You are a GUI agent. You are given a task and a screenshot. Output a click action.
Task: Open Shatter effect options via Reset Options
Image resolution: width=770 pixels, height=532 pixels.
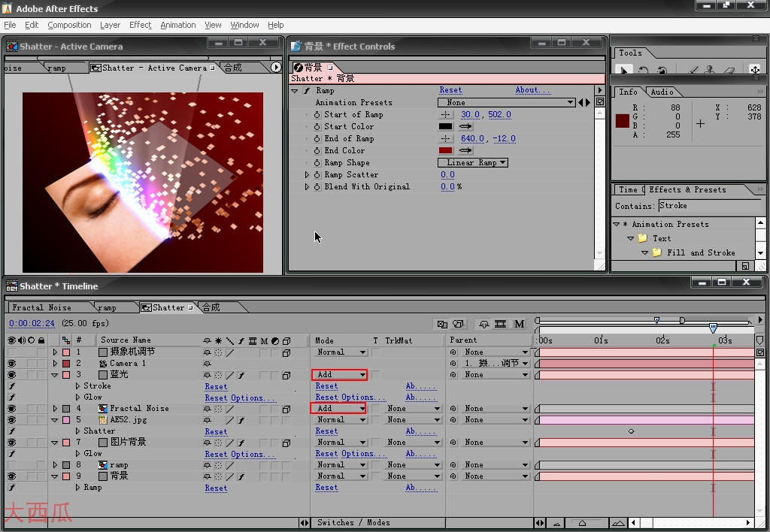241,454
